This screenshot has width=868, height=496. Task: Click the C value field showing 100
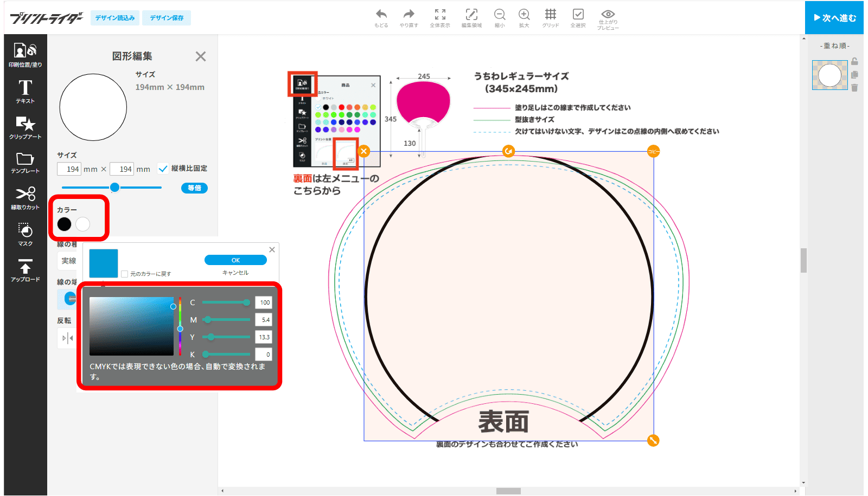(x=264, y=302)
